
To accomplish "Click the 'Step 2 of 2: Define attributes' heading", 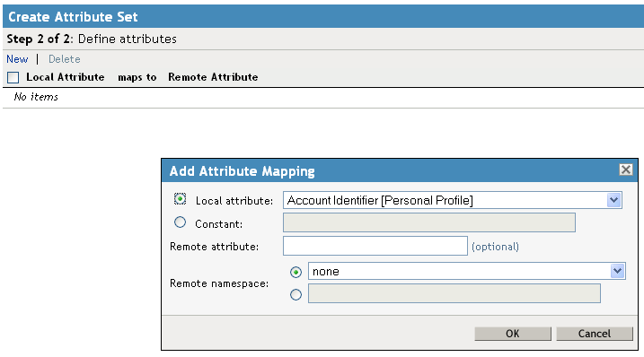I will [92, 39].
